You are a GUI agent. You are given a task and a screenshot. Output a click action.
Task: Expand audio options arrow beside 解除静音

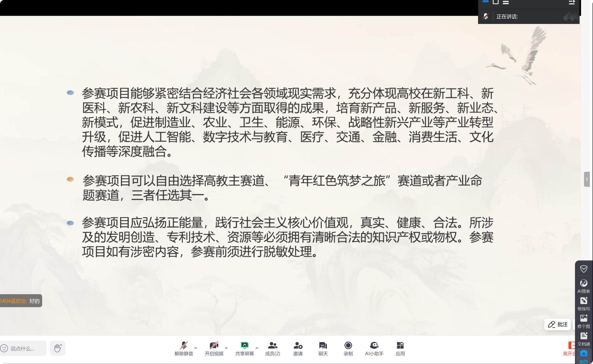click(196, 348)
